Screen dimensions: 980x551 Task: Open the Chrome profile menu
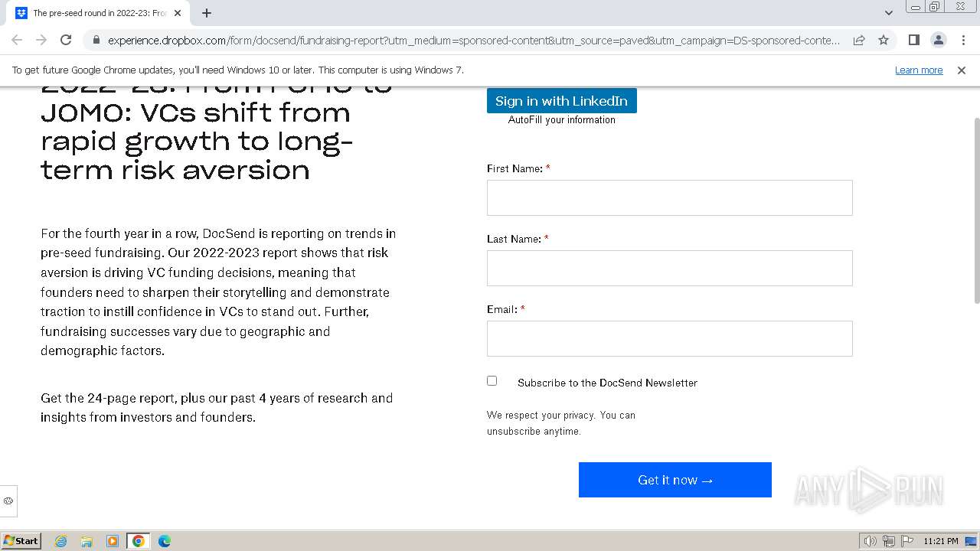939,40
